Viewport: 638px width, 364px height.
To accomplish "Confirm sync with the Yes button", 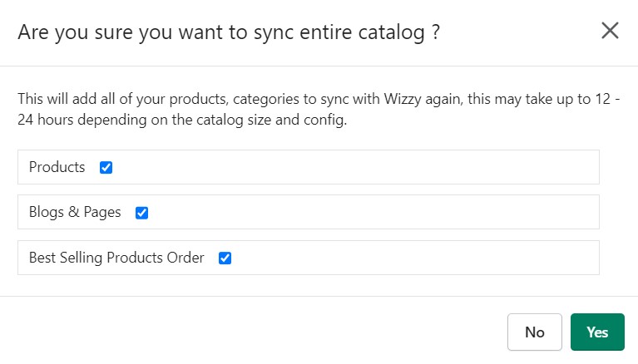I will point(597,332).
